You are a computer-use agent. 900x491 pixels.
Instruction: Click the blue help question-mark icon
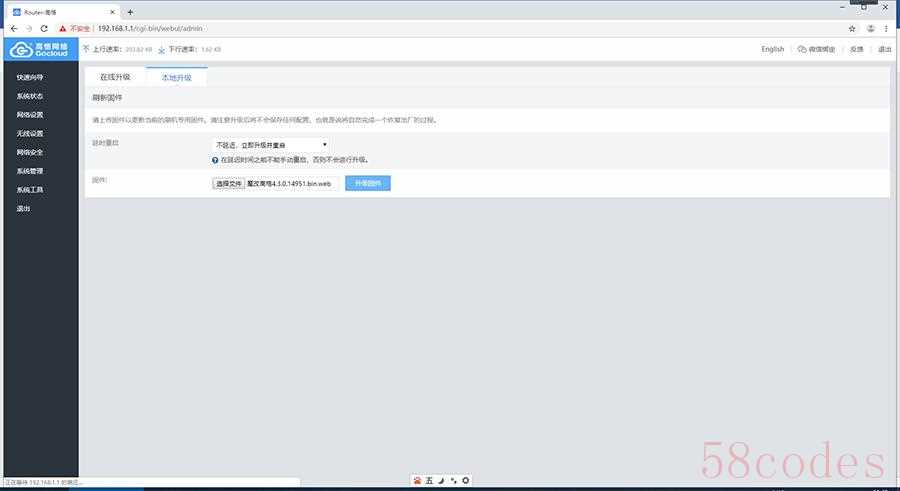tap(215, 159)
